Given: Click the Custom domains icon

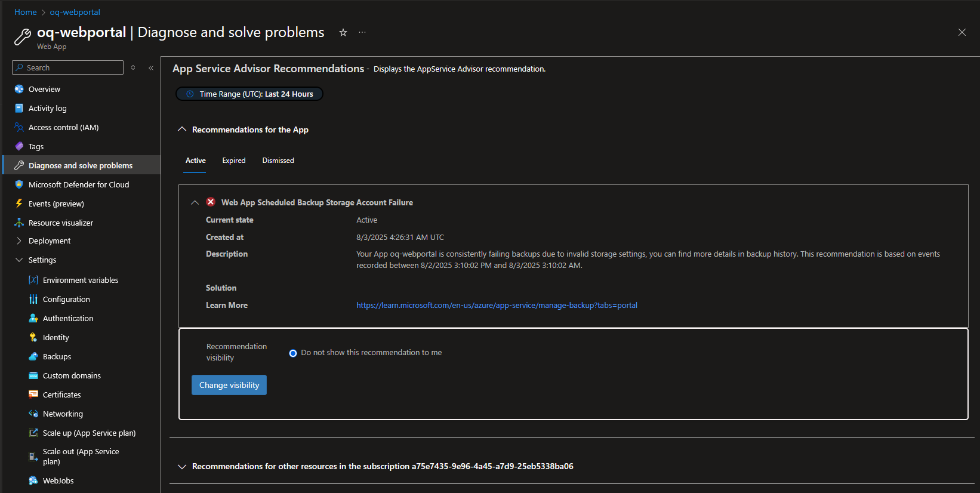Looking at the screenshot, I should (33, 375).
